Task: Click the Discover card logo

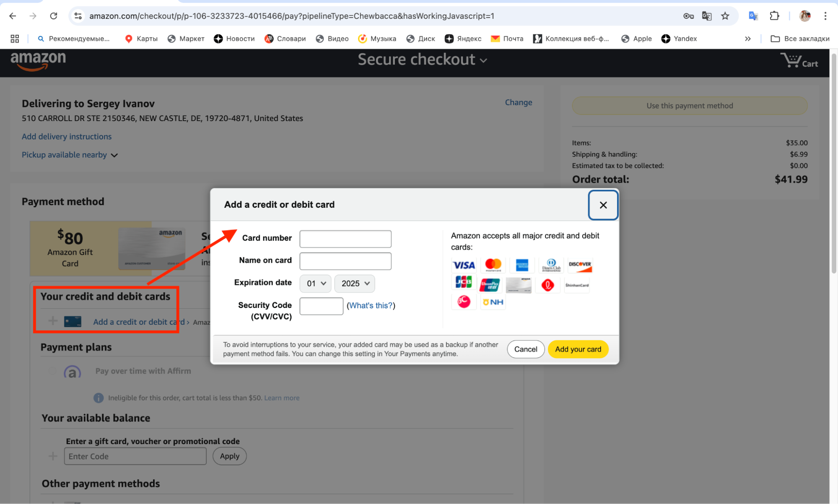Action: click(580, 265)
